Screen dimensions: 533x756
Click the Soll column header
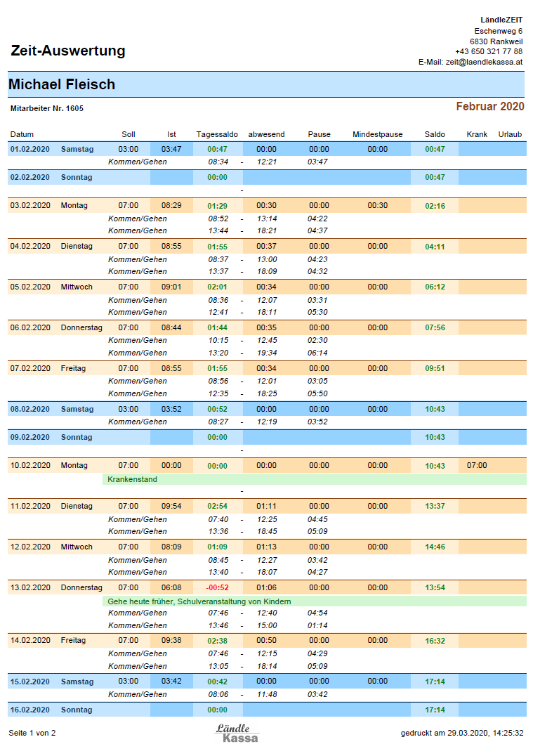(129, 134)
